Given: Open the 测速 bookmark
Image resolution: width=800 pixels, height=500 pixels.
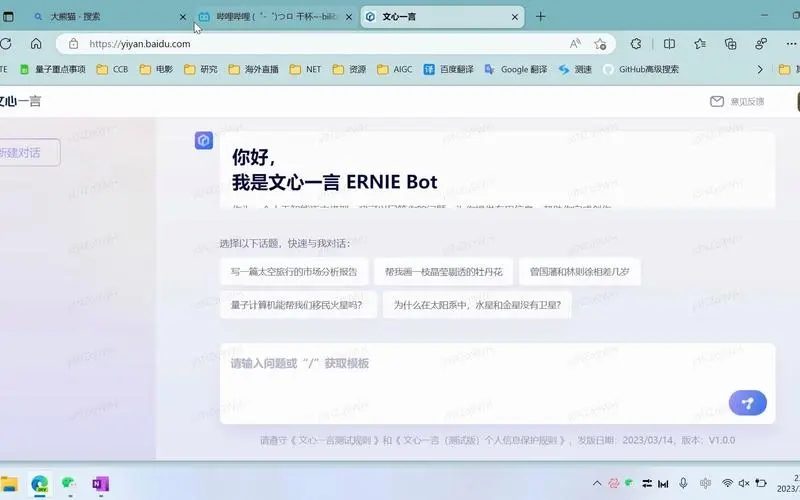Looking at the screenshot, I should 575,69.
